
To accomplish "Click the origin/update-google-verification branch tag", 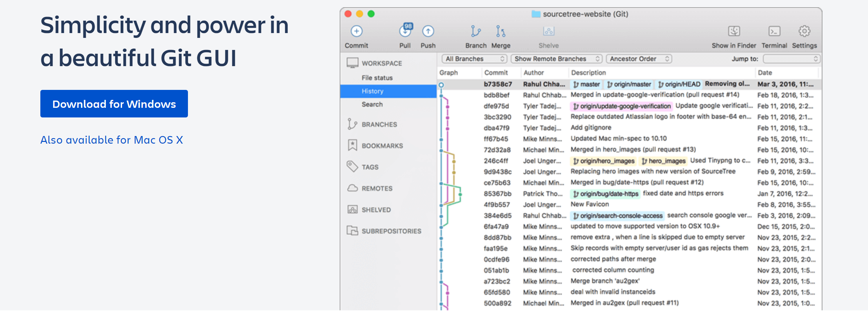I will 622,106.
